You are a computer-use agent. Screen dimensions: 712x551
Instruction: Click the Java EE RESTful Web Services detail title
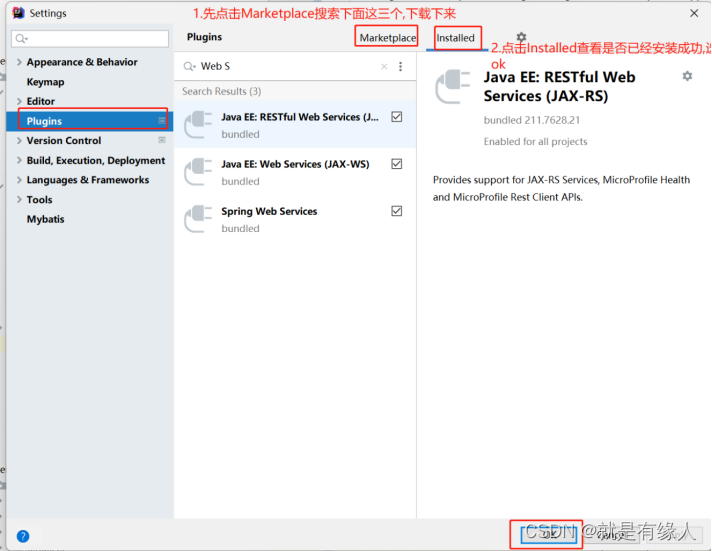pyautogui.click(x=559, y=86)
